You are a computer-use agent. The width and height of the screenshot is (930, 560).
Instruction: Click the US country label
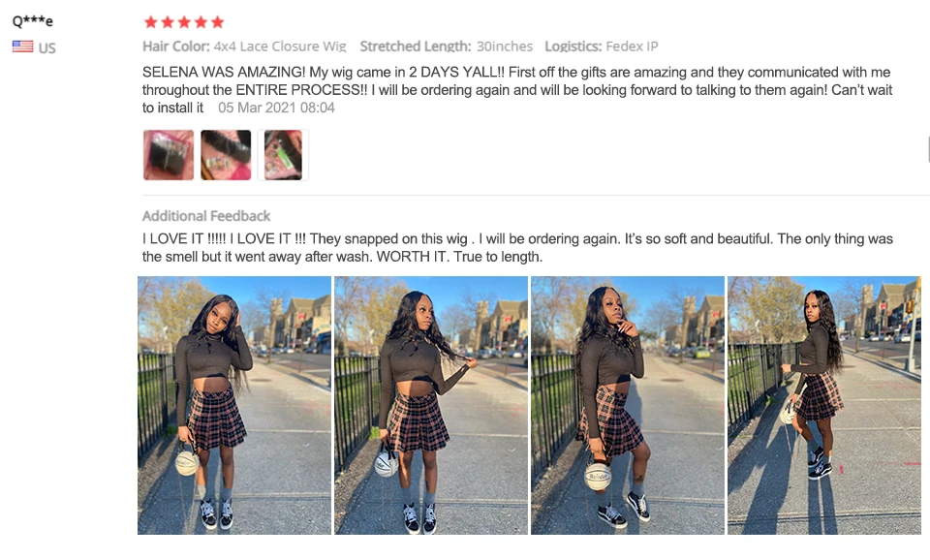click(x=46, y=48)
